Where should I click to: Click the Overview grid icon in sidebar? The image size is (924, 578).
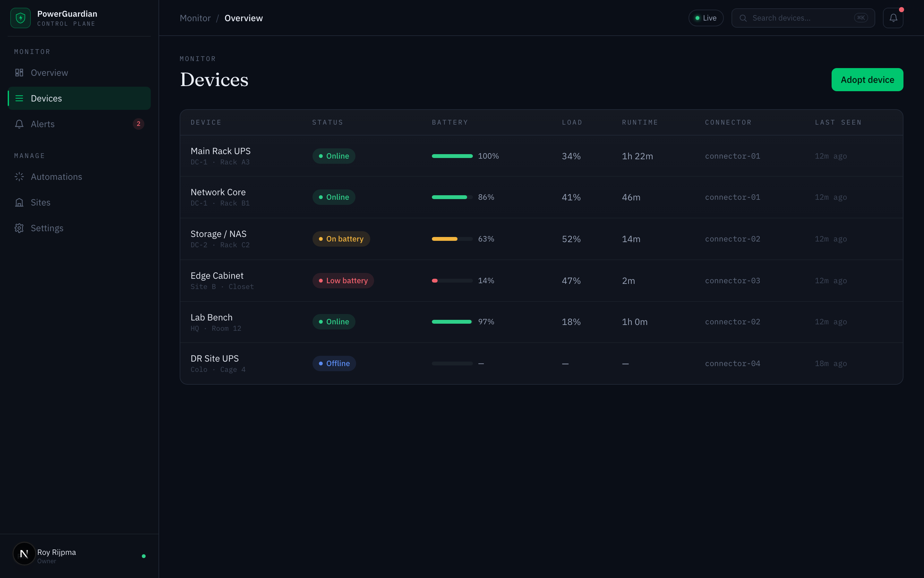(x=19, y=73)
